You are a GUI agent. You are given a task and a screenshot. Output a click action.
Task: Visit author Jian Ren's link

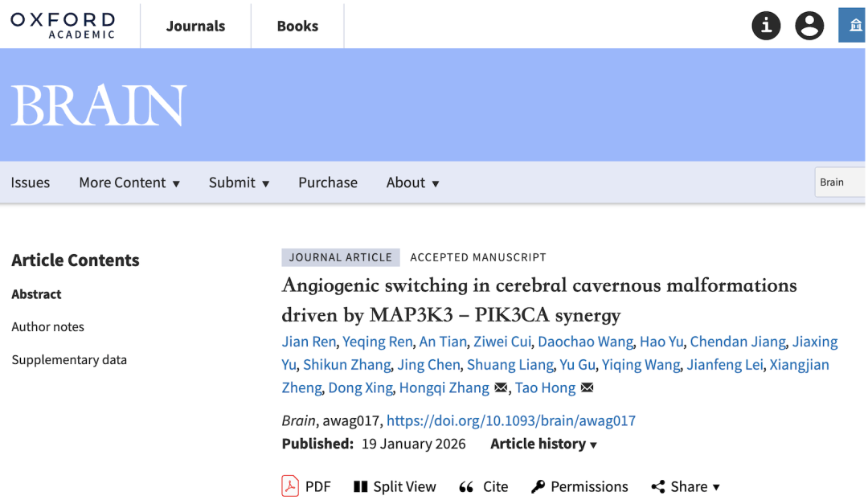coord(309,342)
